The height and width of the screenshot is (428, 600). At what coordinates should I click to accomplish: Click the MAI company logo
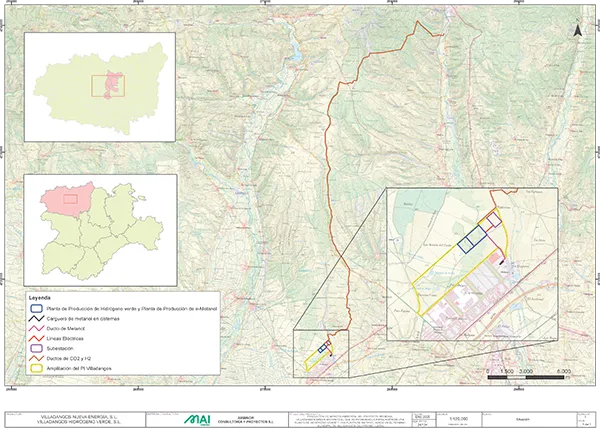pos(198,418)
